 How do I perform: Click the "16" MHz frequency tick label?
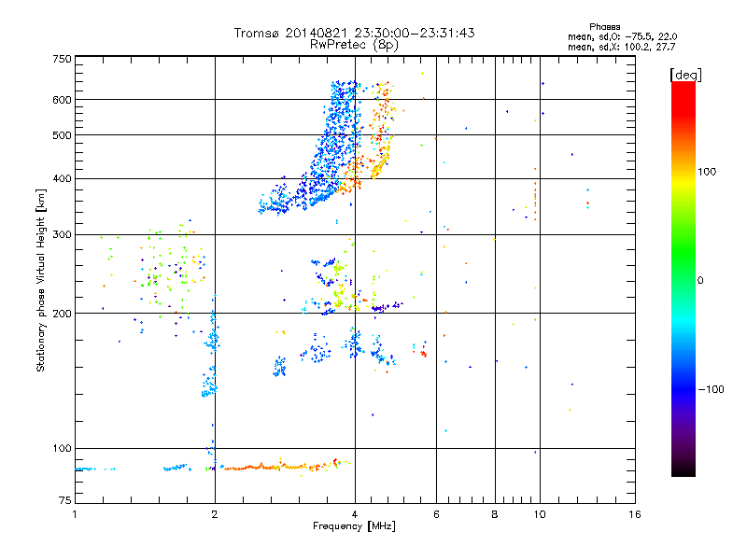point(635,514)
